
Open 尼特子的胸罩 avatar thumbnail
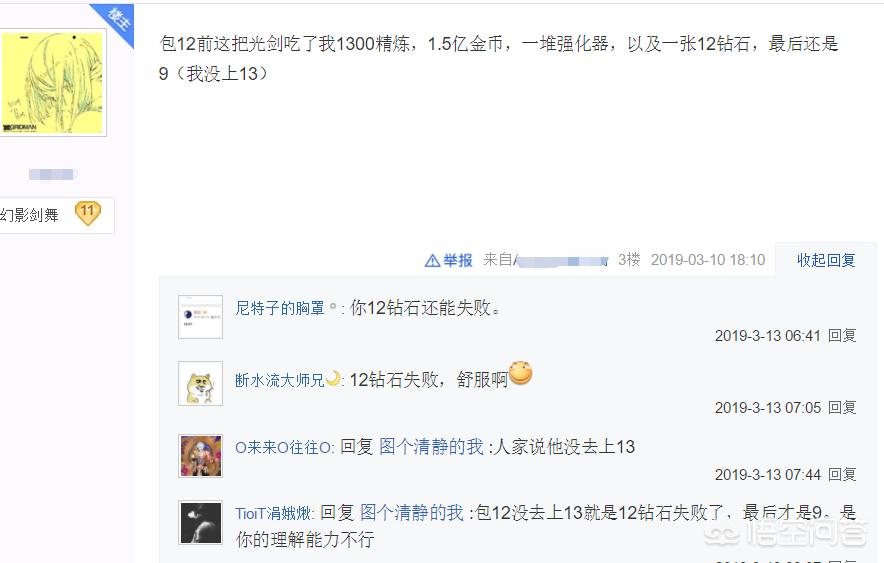pos(201,317)
